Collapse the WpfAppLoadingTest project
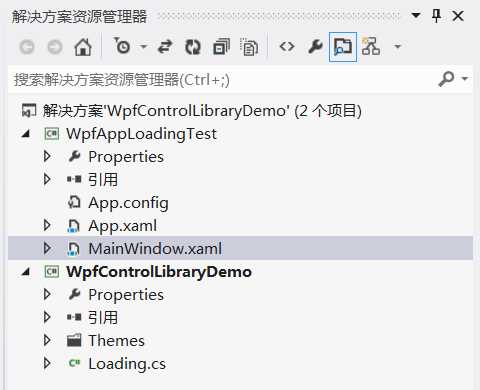The image size is (480, 390). pos(25,134)
